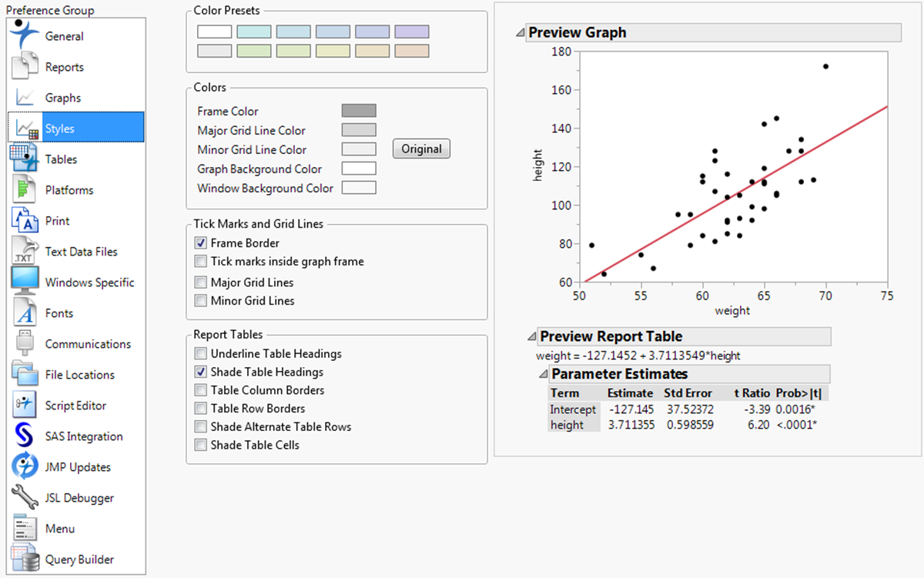Open the General preferences icon
The width and height of the screenshot is (924, 578).
tap(25, 35)
